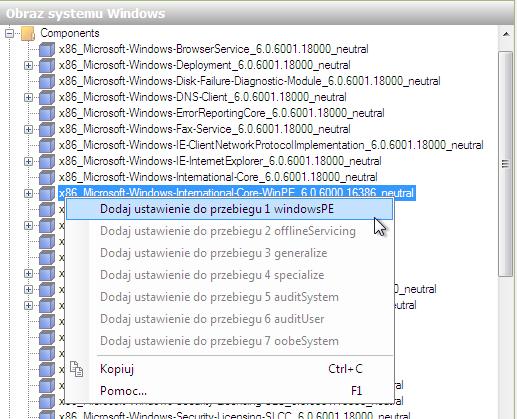
Task: Collapse the Components tree node
Action: (x=10, y=33)
